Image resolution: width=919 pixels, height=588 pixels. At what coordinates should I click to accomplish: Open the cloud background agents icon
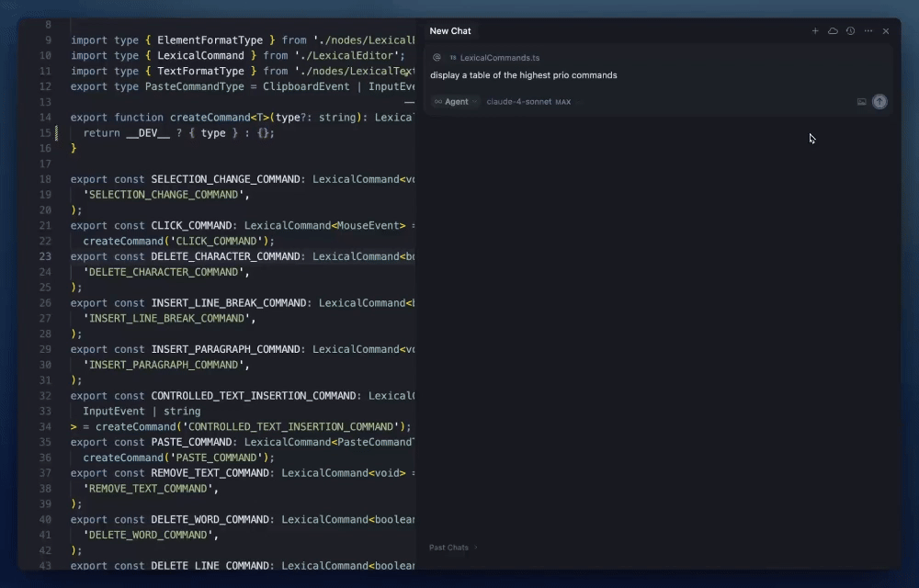point(833,31)
